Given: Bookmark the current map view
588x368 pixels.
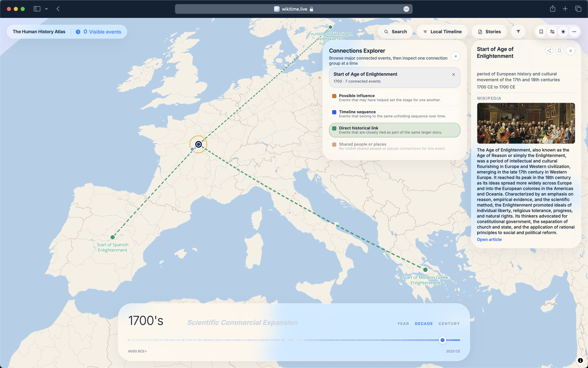Looking at the screenshot, I should tap(541, 31).
